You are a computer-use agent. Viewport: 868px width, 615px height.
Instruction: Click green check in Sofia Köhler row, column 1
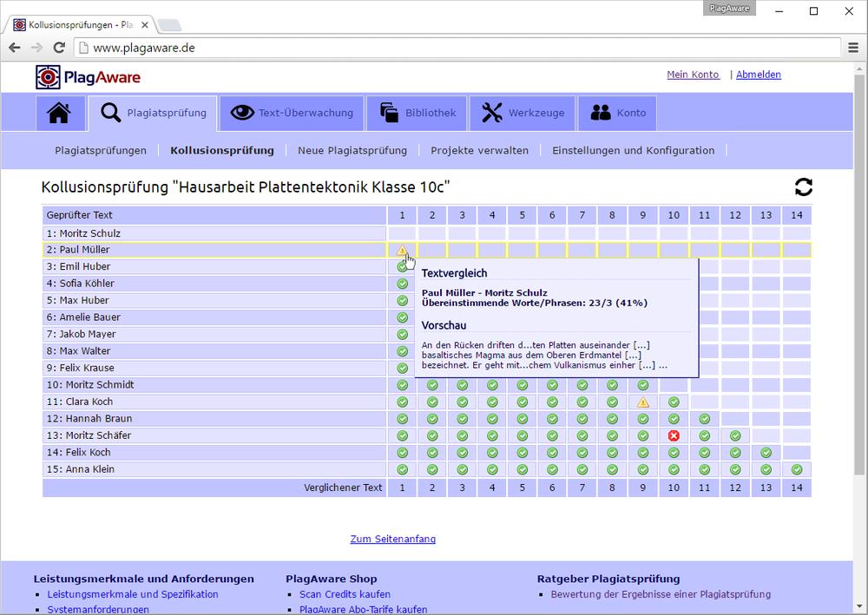pos(403,284)
